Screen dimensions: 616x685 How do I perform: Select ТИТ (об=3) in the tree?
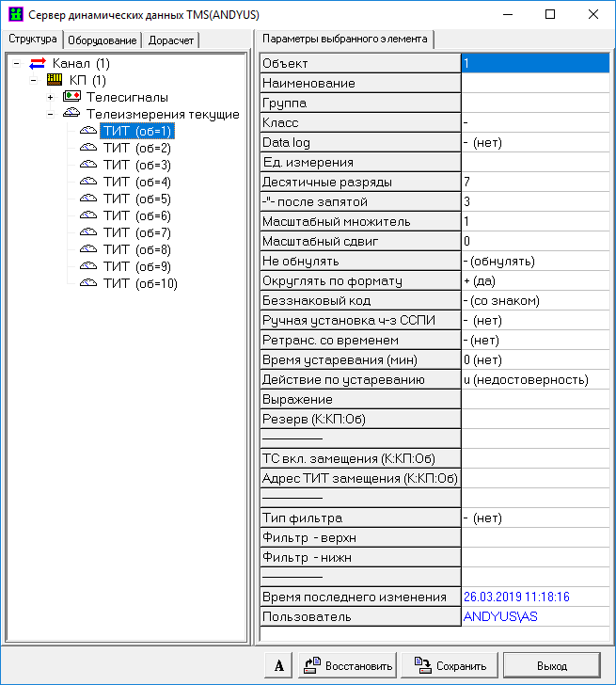pos(136,165)
